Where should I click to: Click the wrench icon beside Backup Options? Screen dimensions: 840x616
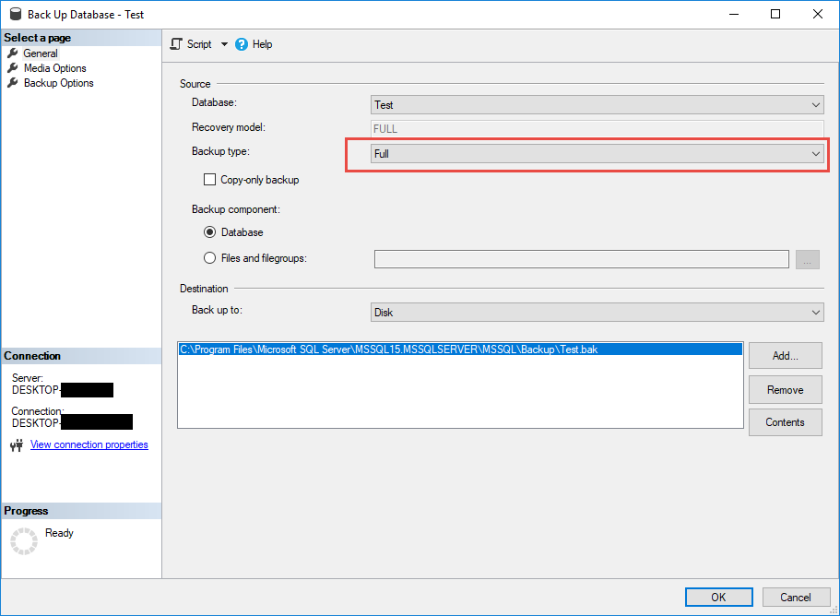pyautogui.click(x=13, y=83)
